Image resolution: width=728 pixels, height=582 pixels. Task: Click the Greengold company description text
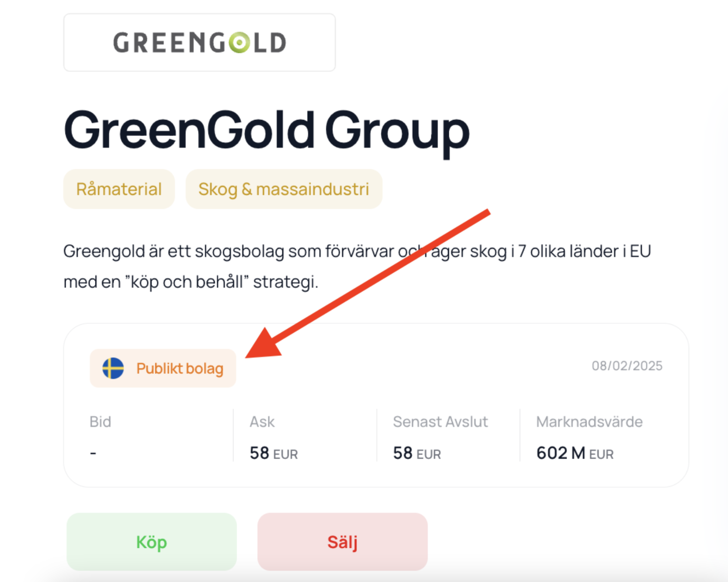pos(357,267)
